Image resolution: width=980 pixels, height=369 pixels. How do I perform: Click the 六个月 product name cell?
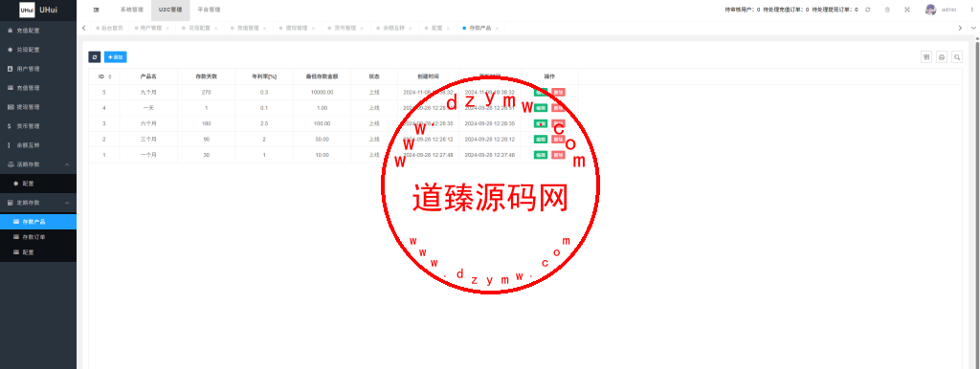(x=148, y=123)
